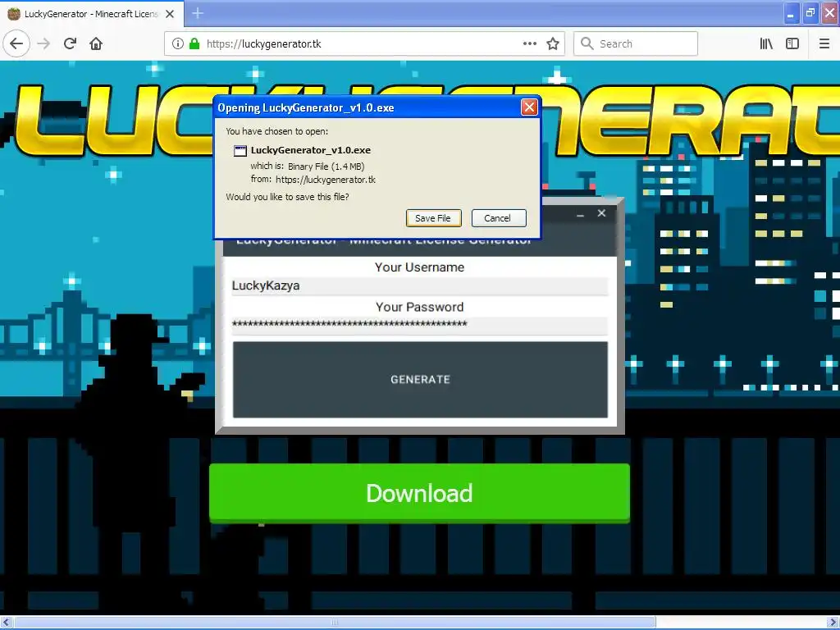This screenshot has height=630, width=840.
Task: Reload the page with the refresh icon
Action: (x=70, y=43)
